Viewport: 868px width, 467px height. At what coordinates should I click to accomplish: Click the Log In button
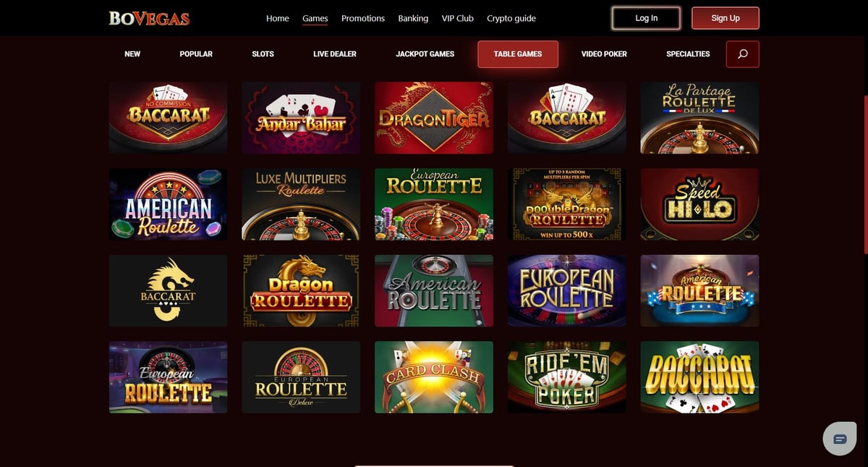[647, 18]
